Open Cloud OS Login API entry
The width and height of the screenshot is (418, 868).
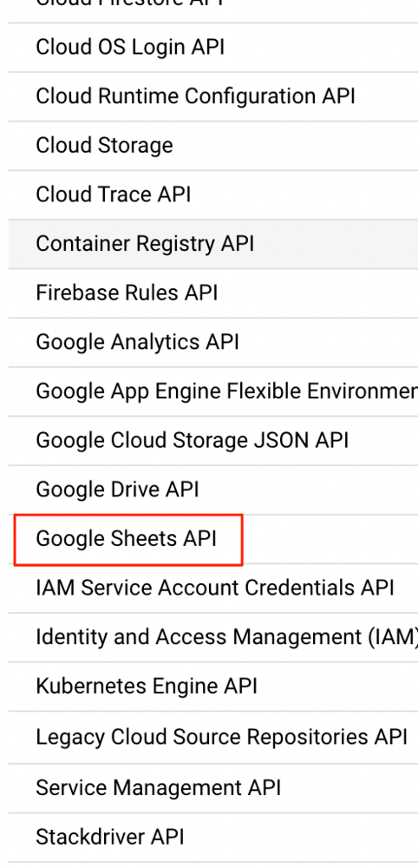click(x=130, y=47)
